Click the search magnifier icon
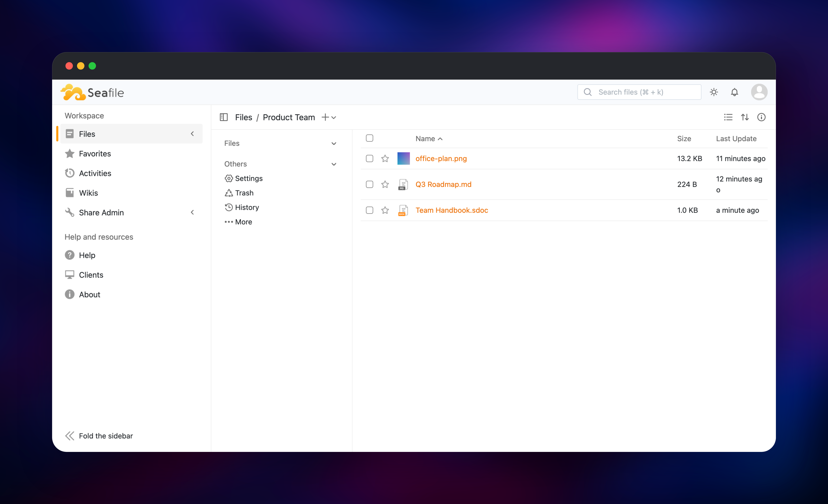The height and width of the screenshot is (504, 828). tap(587, 92)
